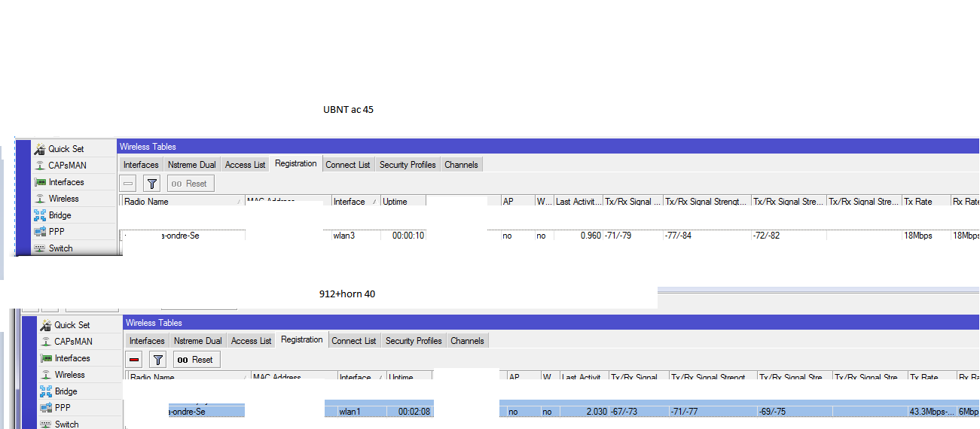Switch to the Access List tab in the upper window
This screenshot has height=429, width=980.
click(245, 165)
